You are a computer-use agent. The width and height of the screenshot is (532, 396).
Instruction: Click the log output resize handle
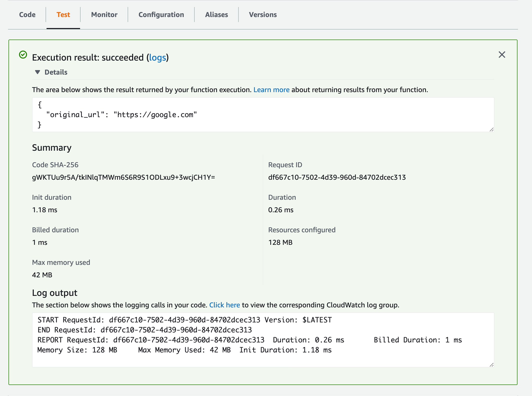pos(491,365)
